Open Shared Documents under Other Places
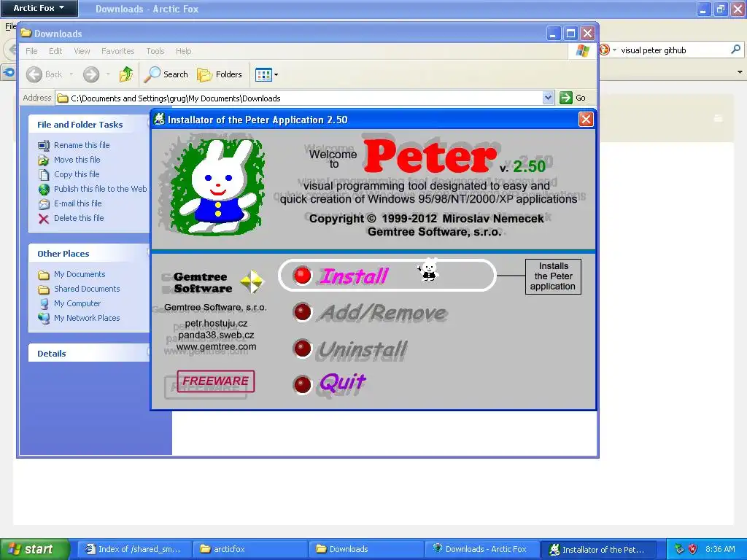Image resolution: width=747 pixels, height=560 pixels. click(x=87, y=289)
